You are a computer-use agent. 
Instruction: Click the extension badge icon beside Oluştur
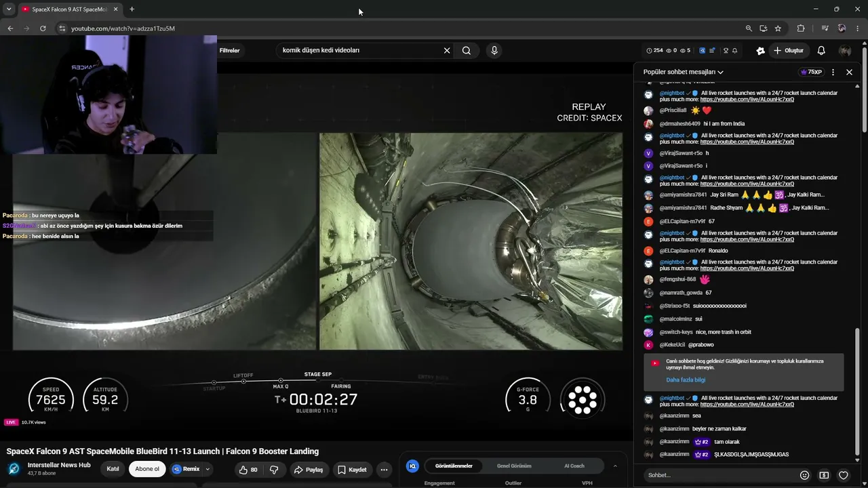(x=760, y=50)
